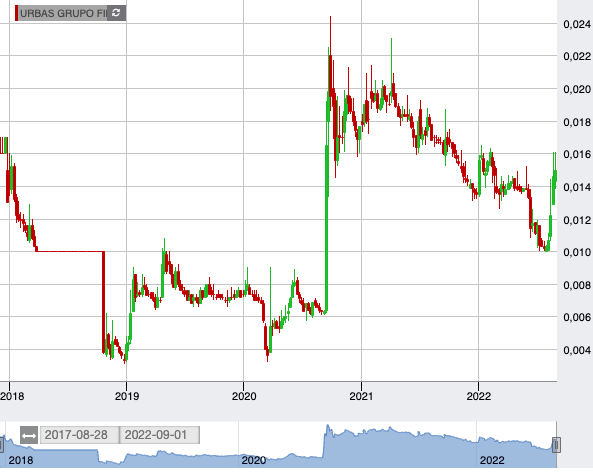This screenshot has width=593, height=473.
Task: Click the 2022 label in navigator strip
Action: tap(492, 461)
